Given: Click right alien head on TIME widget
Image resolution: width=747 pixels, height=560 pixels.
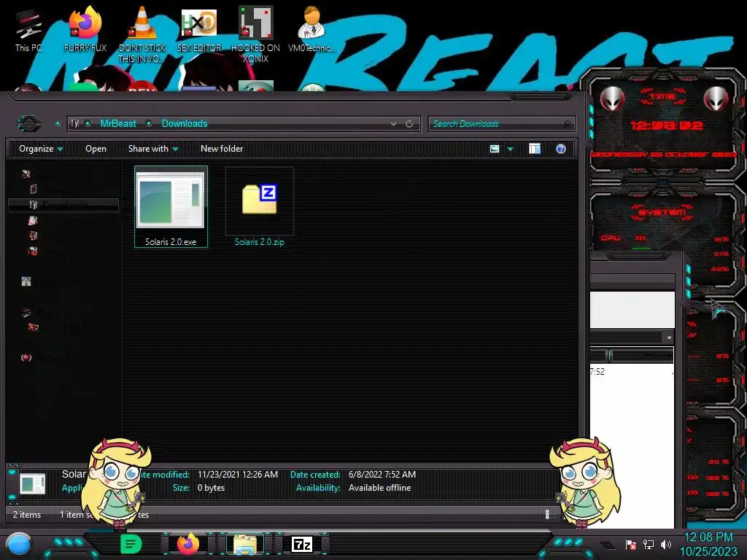Looking at the screenshot, I should click(716, 99).
